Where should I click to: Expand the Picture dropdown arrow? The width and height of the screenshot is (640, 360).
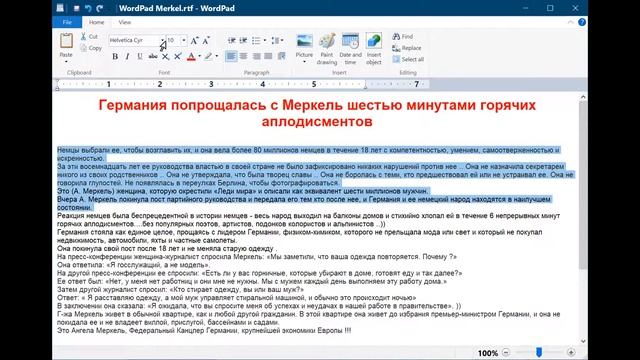click(304, 62)
